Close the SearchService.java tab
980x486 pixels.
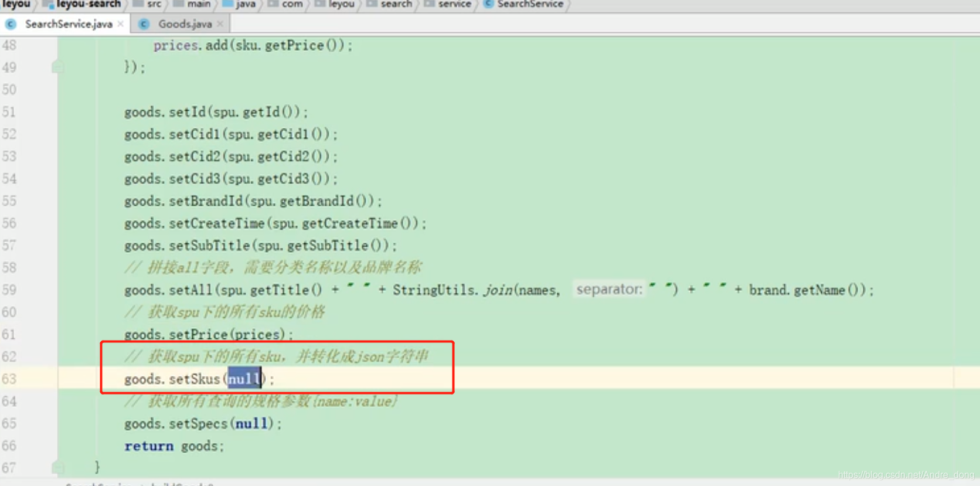click(121, 24)
